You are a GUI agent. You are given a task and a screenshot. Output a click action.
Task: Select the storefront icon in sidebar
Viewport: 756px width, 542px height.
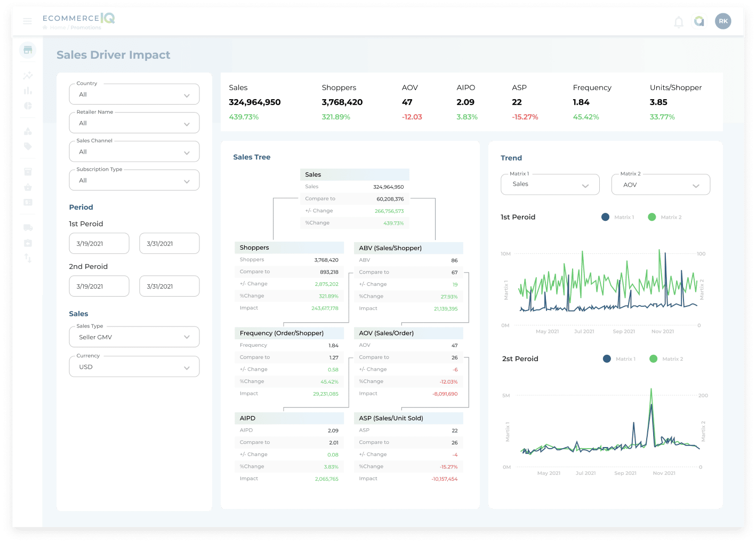click(28, 50)
